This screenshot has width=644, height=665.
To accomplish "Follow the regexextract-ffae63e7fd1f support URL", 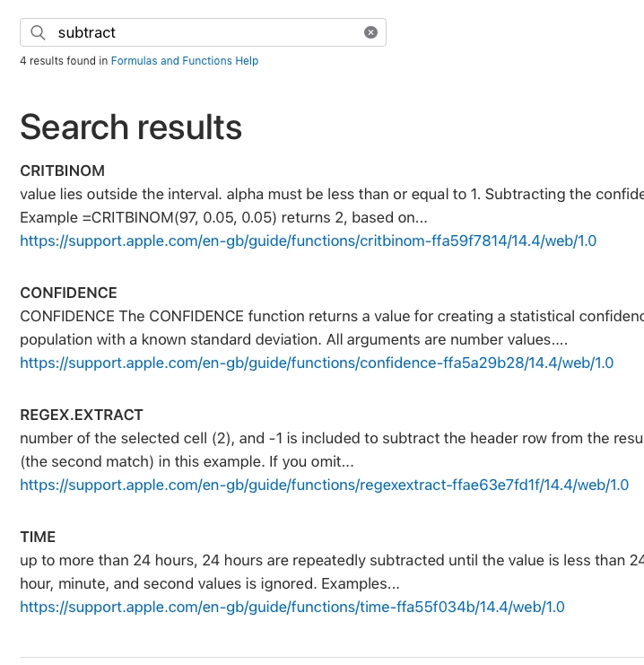I will tap(324, 485).
